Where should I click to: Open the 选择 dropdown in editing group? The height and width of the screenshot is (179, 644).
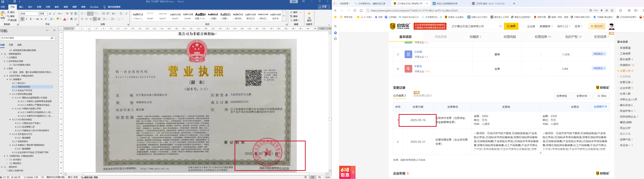[x=295, y=20]
